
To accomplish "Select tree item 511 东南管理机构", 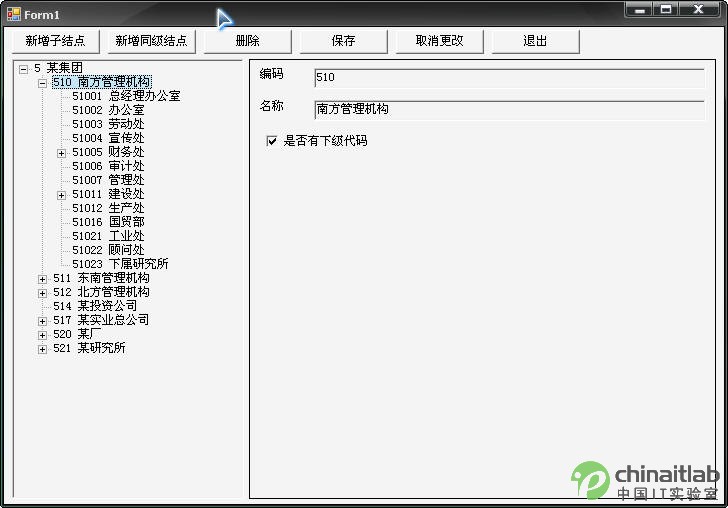I will [x=101, y=278].
